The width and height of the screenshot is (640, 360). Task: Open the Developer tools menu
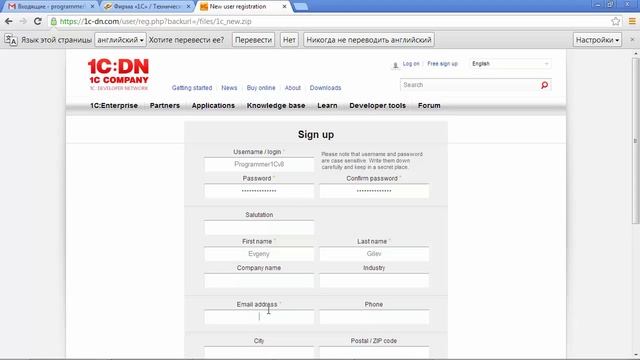click(378, 105)
